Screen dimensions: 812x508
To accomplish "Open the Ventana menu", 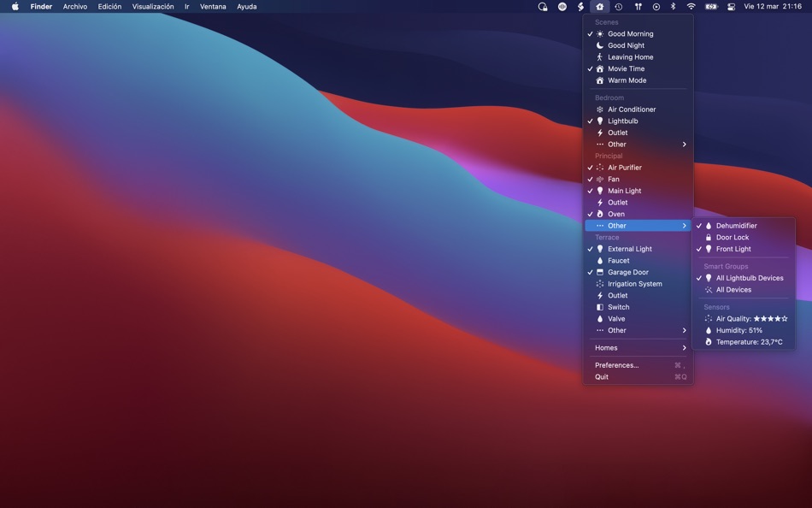I will click(x=213, y=7).
